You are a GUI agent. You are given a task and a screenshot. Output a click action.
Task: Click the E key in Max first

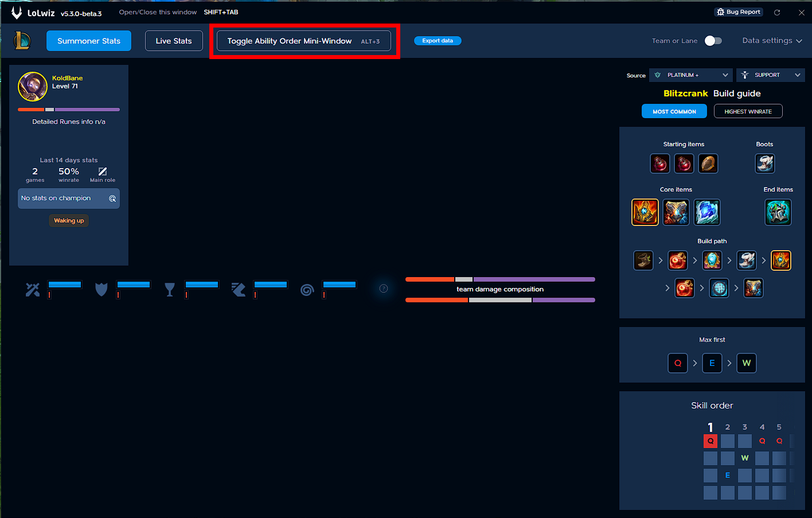[x=712, y=363]
